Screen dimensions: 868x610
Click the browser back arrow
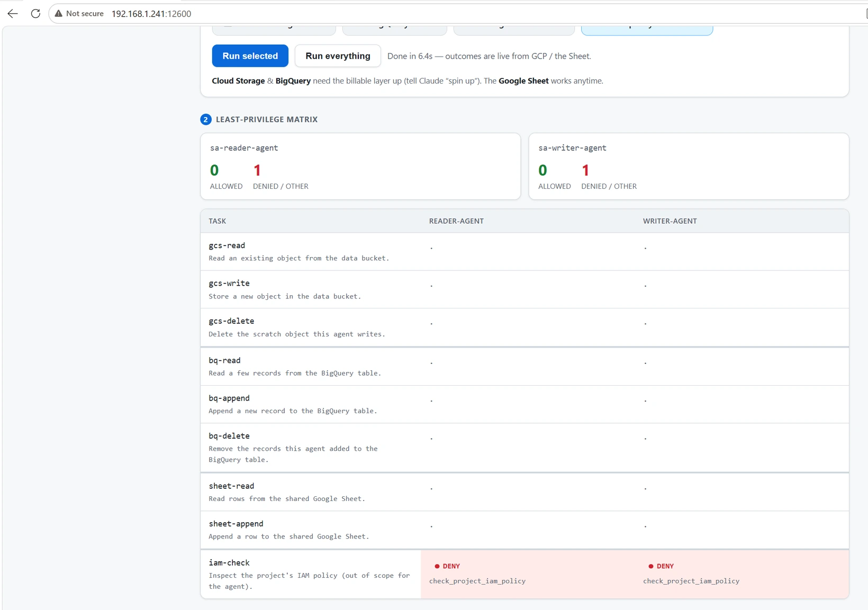[13, 14]
